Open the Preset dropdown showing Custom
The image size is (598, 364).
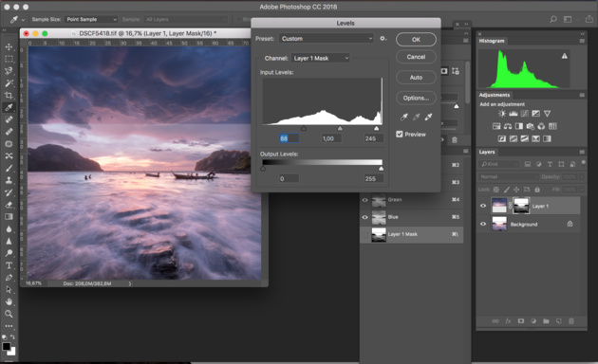pos(327,39)
